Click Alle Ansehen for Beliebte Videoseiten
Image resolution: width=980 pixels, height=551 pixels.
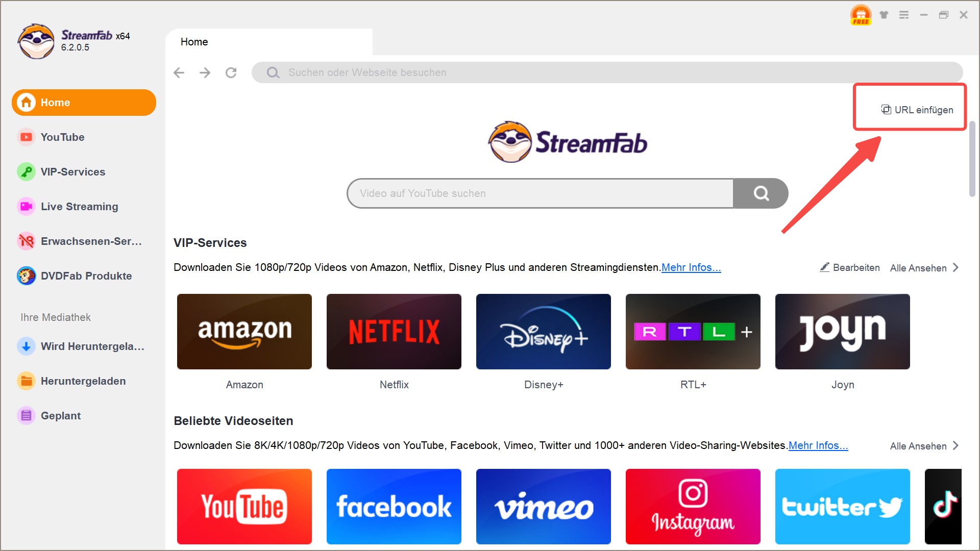coord(925,445)
